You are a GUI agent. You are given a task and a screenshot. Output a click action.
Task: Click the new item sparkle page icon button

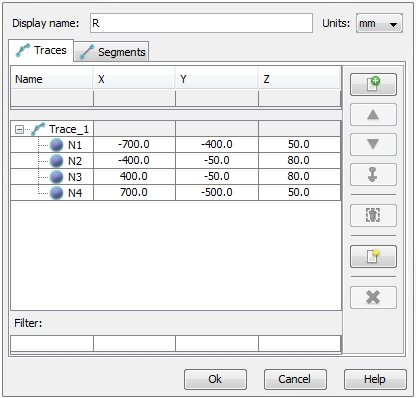coord(373,256)
